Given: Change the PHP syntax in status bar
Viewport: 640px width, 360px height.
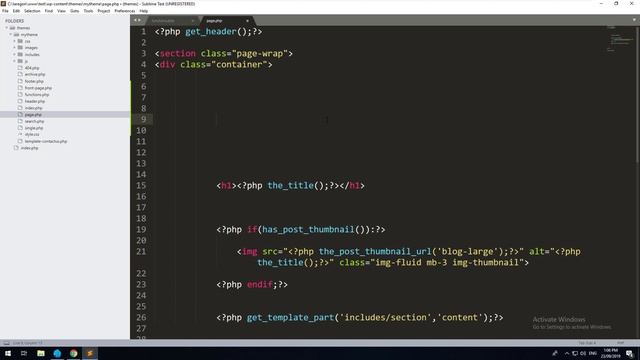Looking at the screenshot, I should click(620, 343).
